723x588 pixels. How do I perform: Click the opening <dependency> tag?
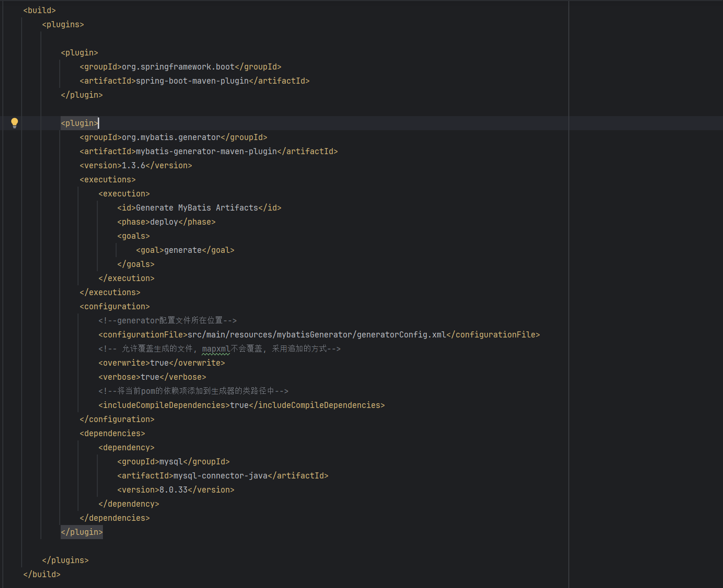click(126, 447)
